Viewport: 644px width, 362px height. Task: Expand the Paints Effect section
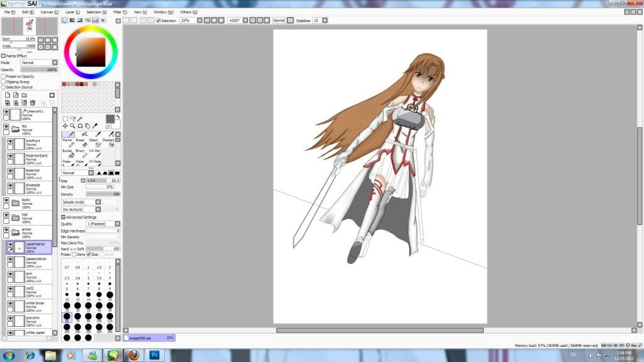click(x=3, y=56)
